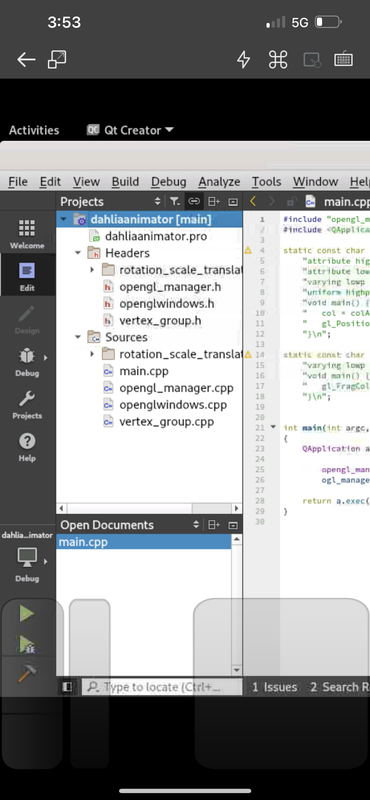Image resolution: width=370 pixels, height=800 pixels.
Task: Open the Projects view selector dropdown
Action: [158, 201]
